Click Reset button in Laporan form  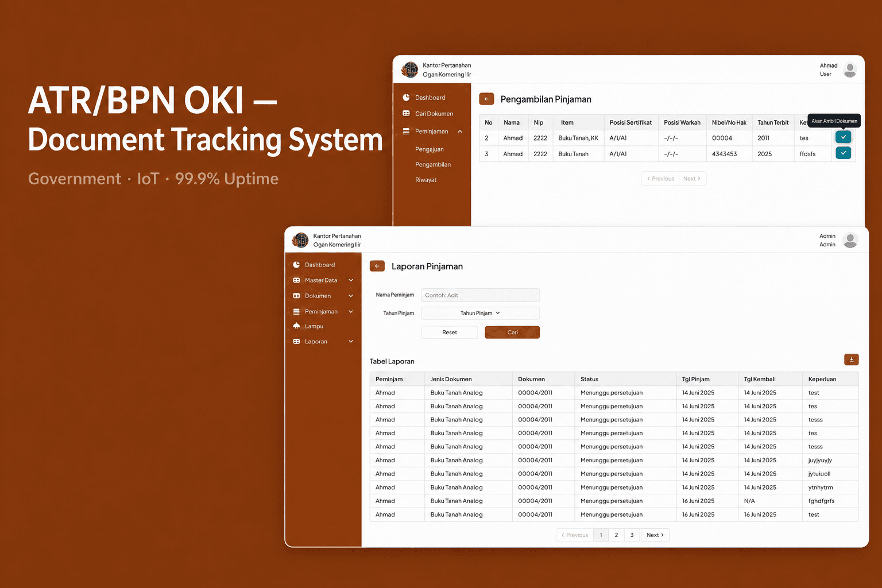point(450,332)
